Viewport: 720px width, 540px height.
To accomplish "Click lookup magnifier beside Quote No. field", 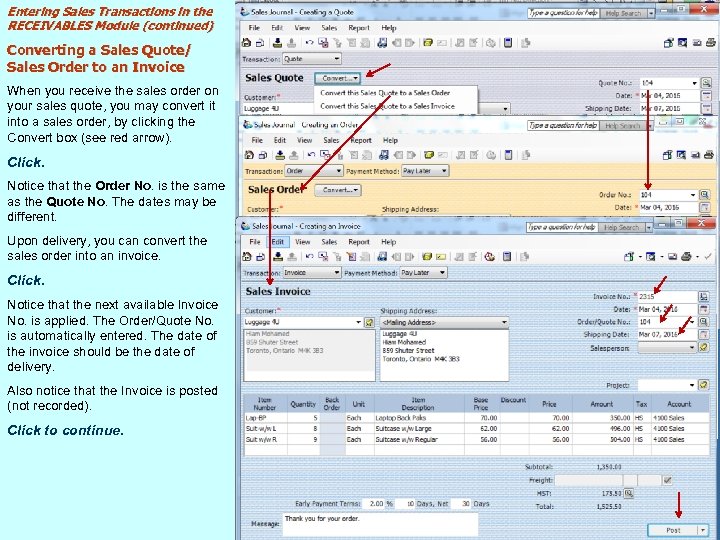I will (x=706, y=83).
